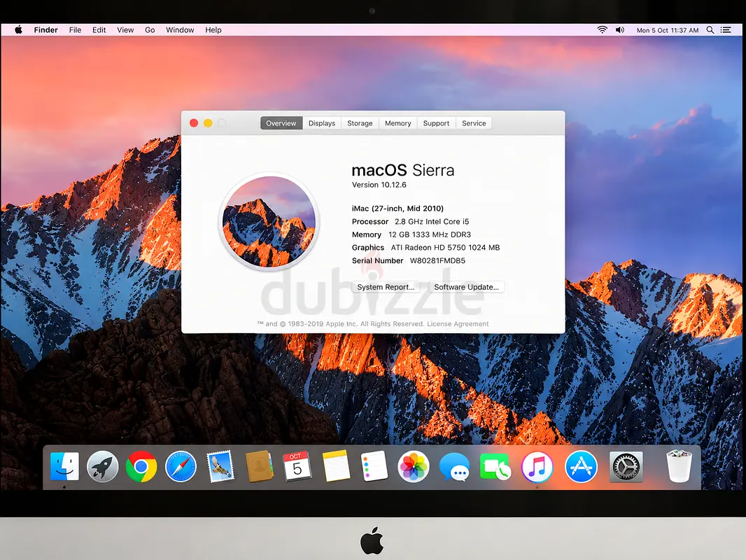The image size is (746, 560).
Task: Open the Calendar app showing Oct 5
Action: (297, 466)
